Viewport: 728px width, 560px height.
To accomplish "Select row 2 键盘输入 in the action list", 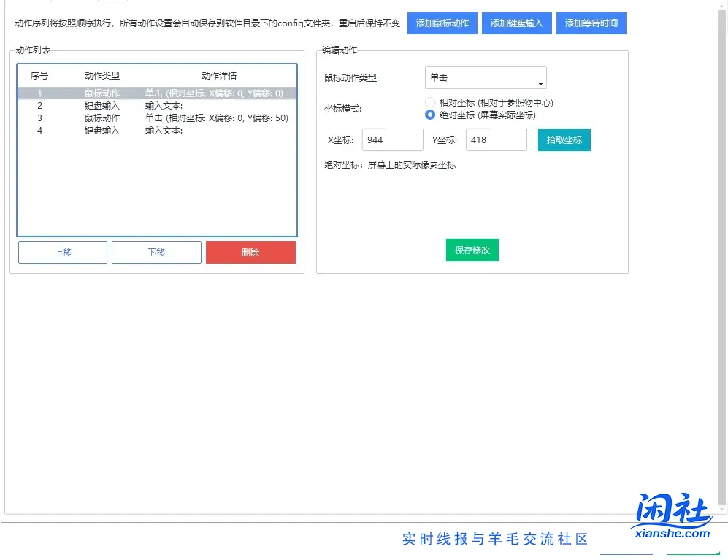I will click(x=102, y=106).
